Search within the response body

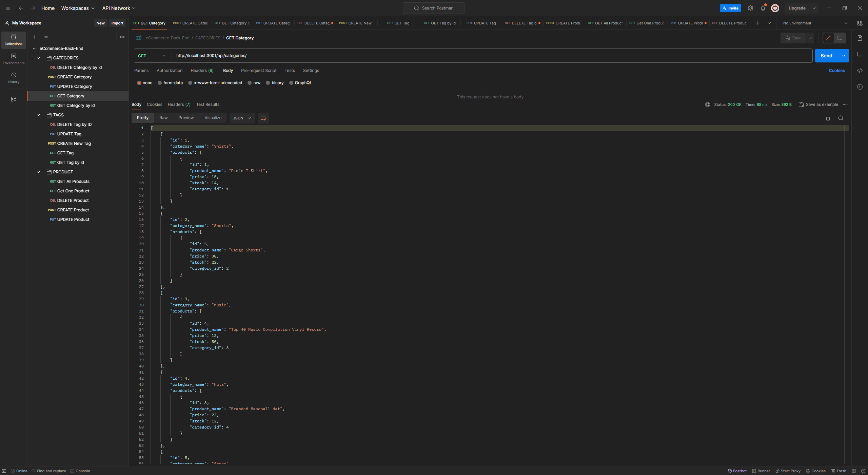[841, 118]
